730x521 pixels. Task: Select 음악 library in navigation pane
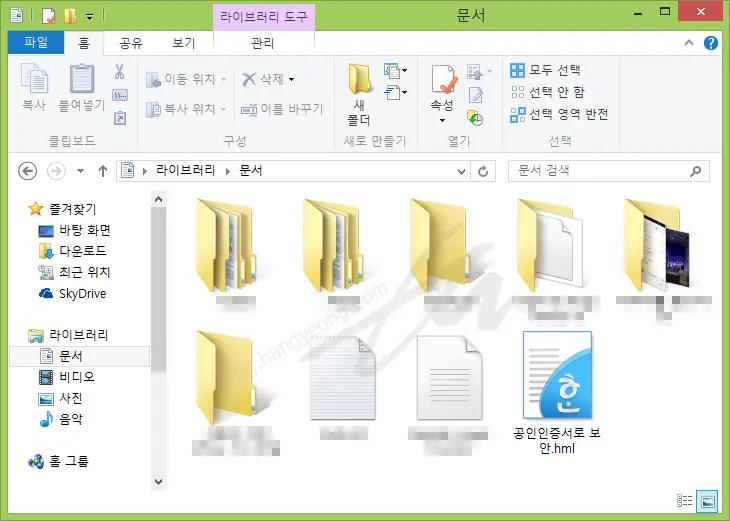pyautogui.click(x=61, y=419)
